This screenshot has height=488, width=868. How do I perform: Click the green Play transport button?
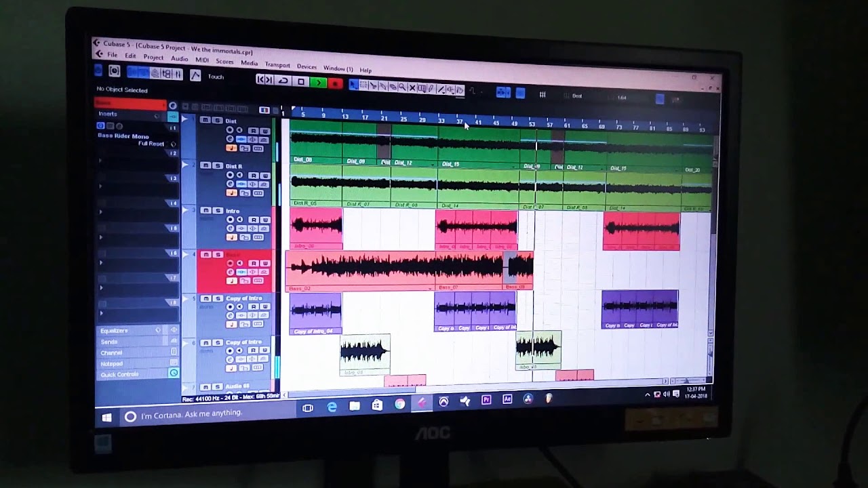click(319, 83)
